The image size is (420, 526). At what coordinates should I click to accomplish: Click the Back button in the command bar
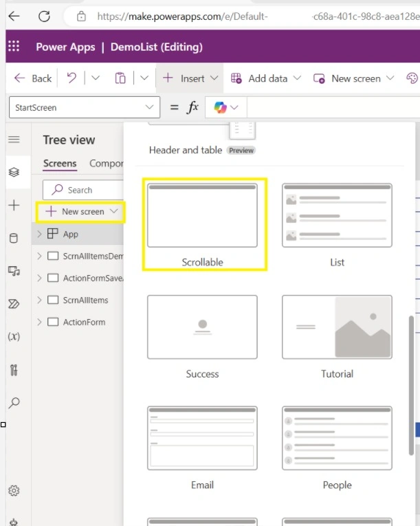pyautogui.click(x=33, y=78)
